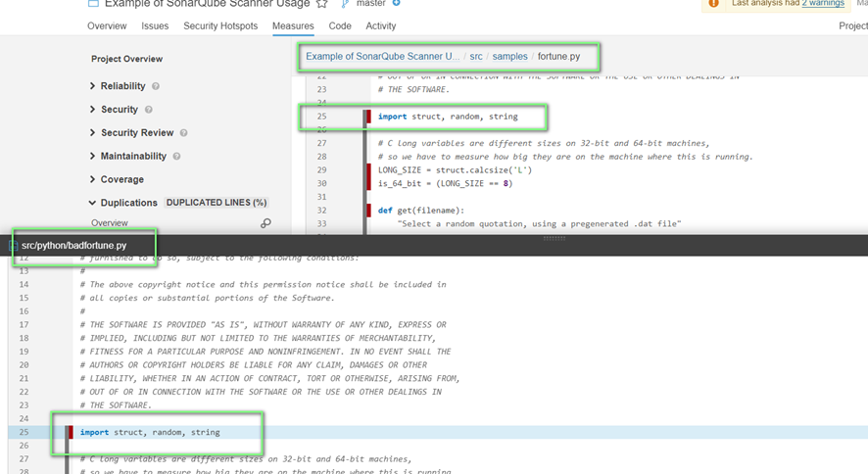The height and width of the screenshot is (474, 868).
Task: Click the samples breadcrumb link
Action: click(x=509, y=57)
